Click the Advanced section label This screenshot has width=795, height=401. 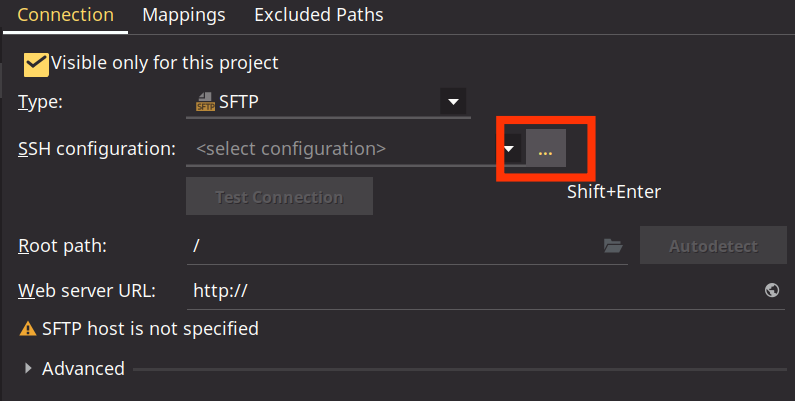tap(83, 369)
